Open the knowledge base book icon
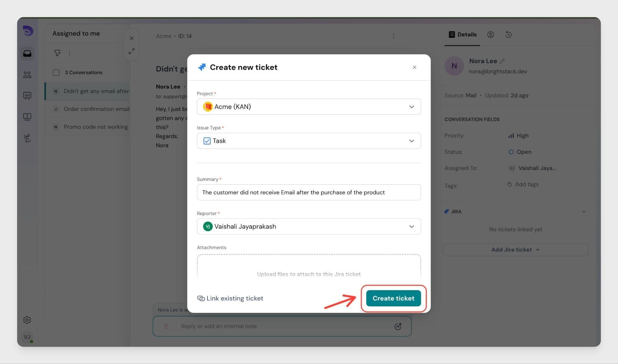 pos(27,117)
